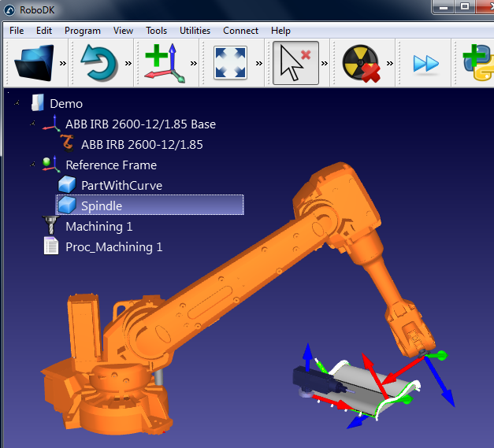Image resolution: width=494 pixels, height=448 pixels.
Task: Click the dark spindle model in 3D view
Action: click(315, 380)
